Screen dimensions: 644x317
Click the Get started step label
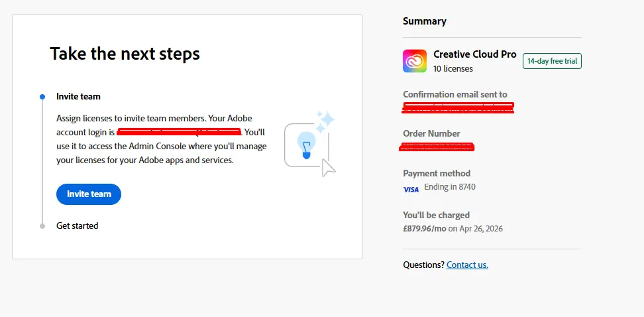pos(78,225)
